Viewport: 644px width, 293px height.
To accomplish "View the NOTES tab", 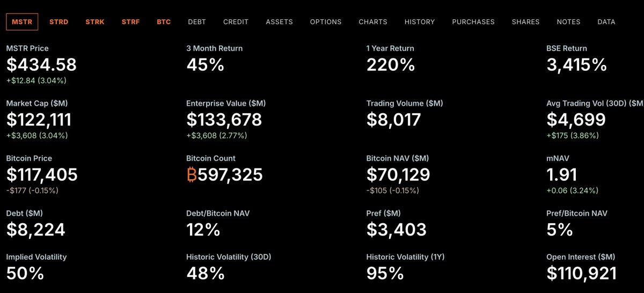I will pyautogui.click(x=568, y=22).
